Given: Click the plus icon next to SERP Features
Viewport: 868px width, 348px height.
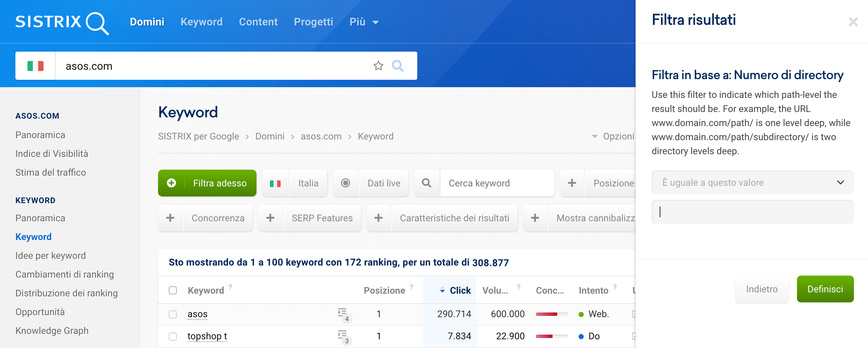Looking at the screenshot, I should click(x=270, y=218).
